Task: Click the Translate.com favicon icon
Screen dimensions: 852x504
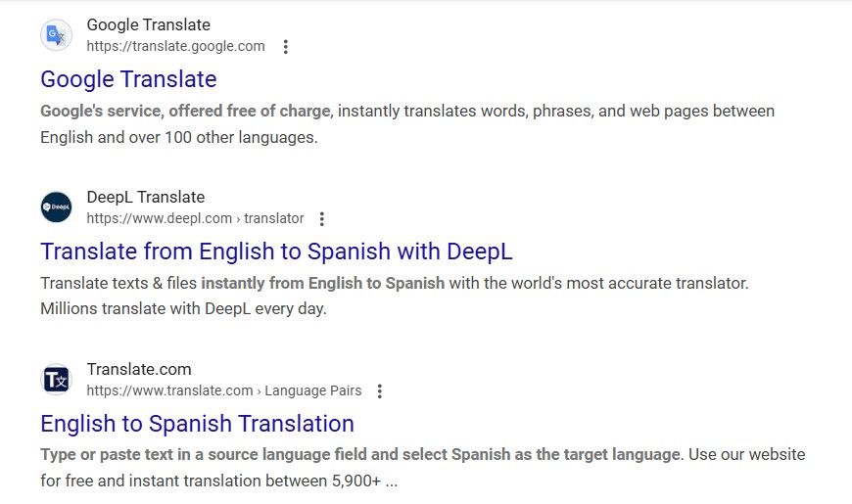Action: (56, 380)
